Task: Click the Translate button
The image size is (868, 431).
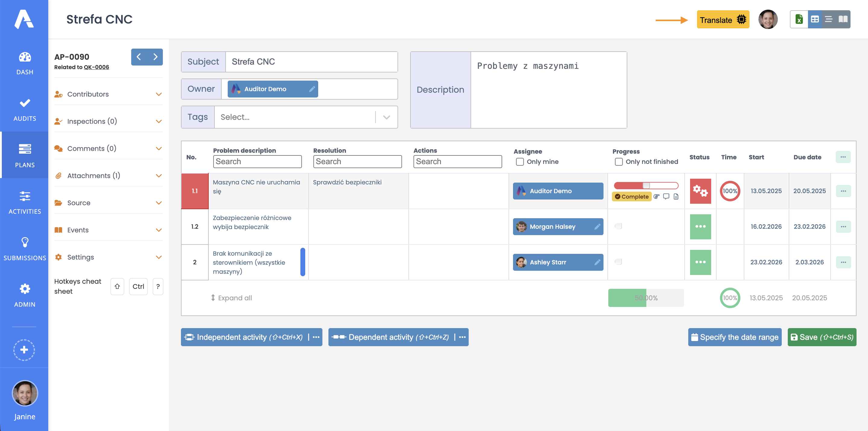Action: click(x=722, y=20)
